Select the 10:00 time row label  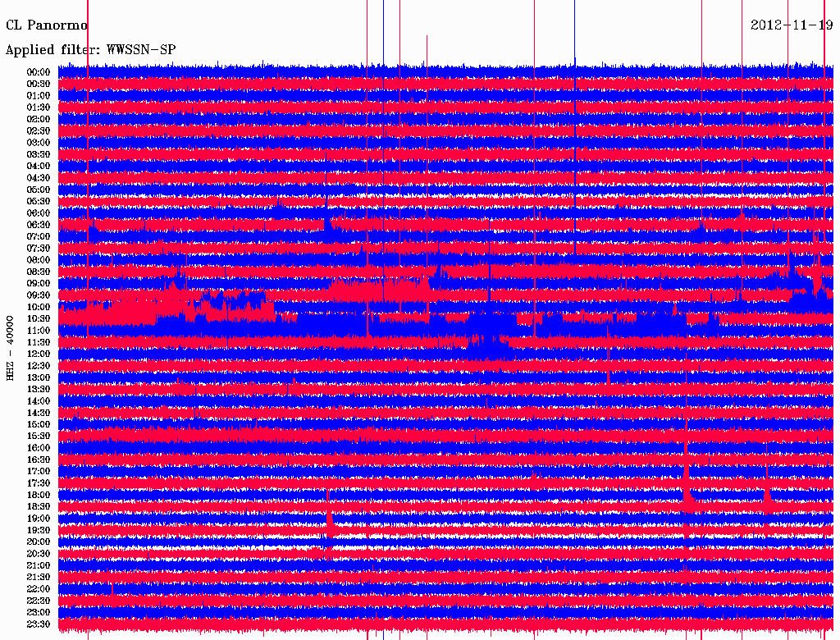[39, 307]
